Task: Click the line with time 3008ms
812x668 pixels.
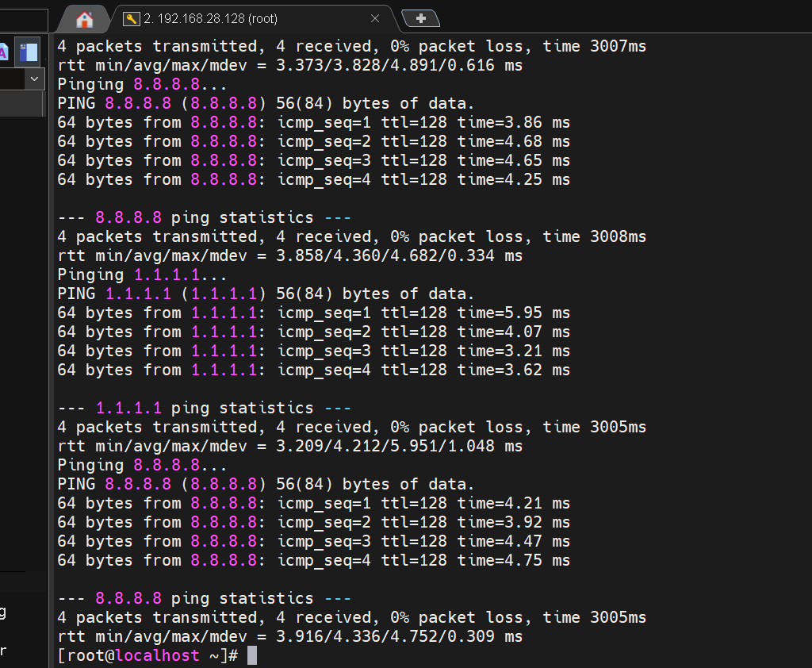Action: [x=351, y=237]
